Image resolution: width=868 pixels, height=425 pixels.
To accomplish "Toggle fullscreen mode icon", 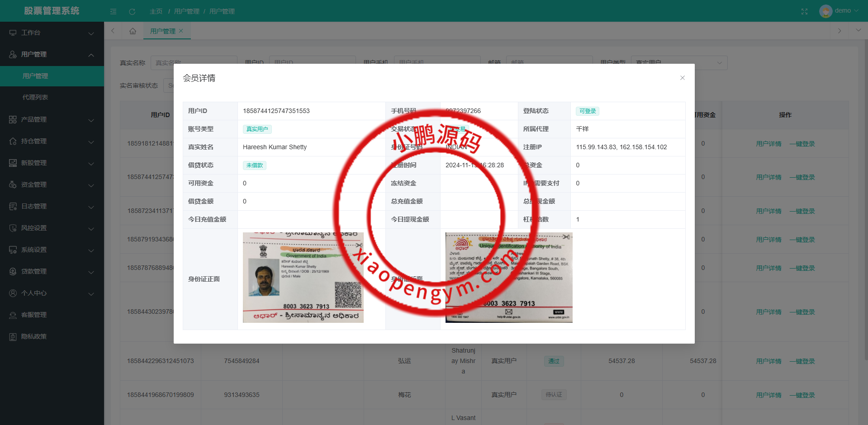I will pos(804,11).
